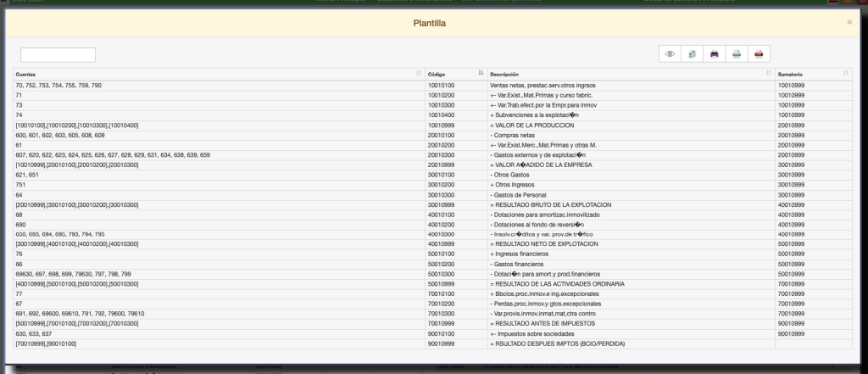Image resolution: width=868 pixels, height=374 pixels.
Task: Export the table with the green CSV icon
Action: click(x=737, y=54)
